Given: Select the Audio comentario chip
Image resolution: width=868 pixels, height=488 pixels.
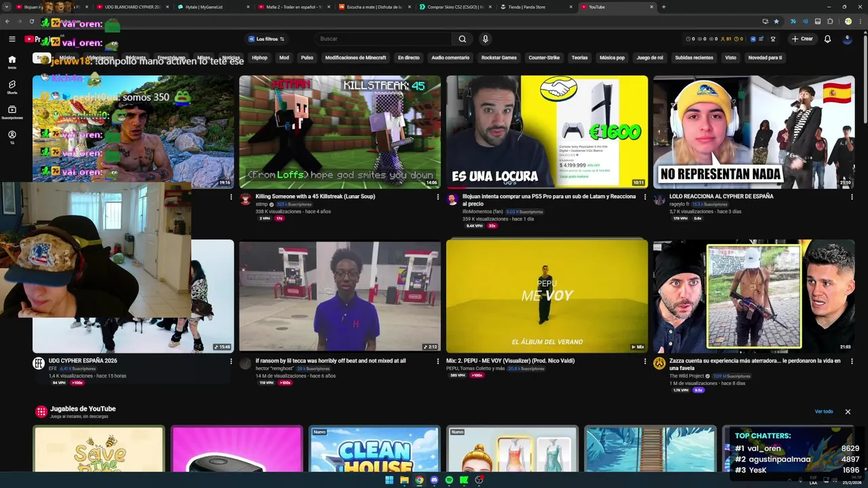Looking at the screenshot, I should click(x=450, y=58).
